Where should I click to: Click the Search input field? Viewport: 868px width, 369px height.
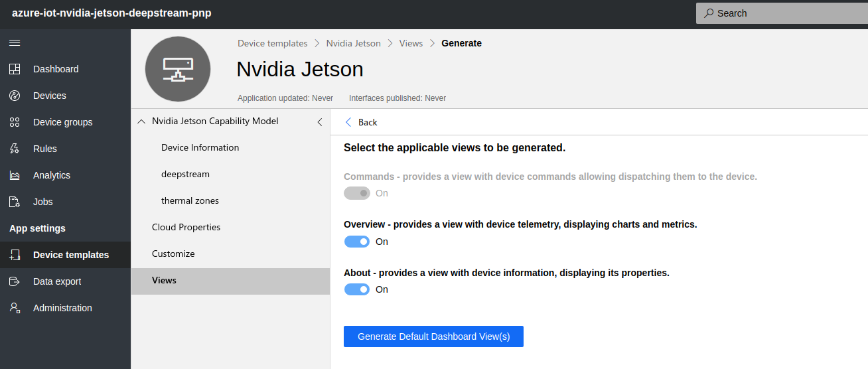coord(782,13)
